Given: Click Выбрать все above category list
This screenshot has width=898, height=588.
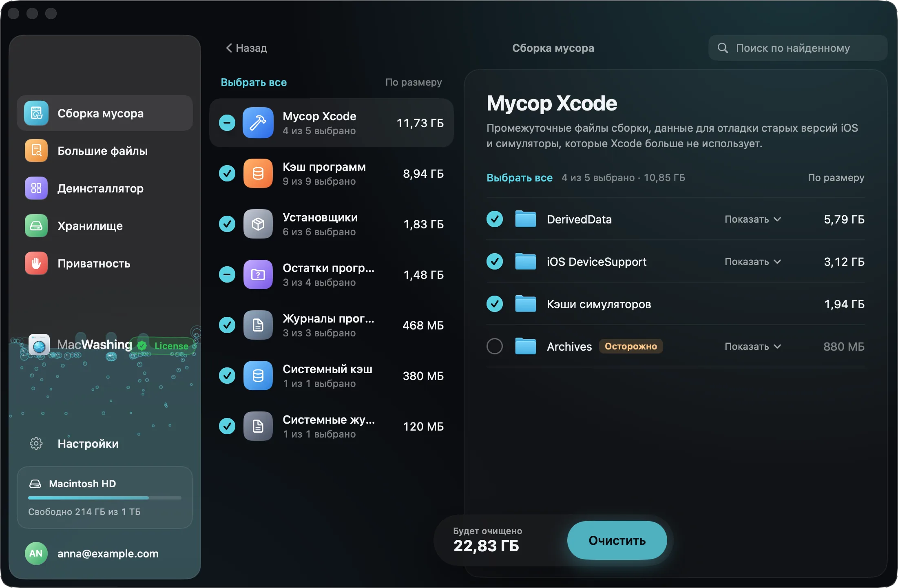Looking at the screenshot, I should [x=254, y=82].
